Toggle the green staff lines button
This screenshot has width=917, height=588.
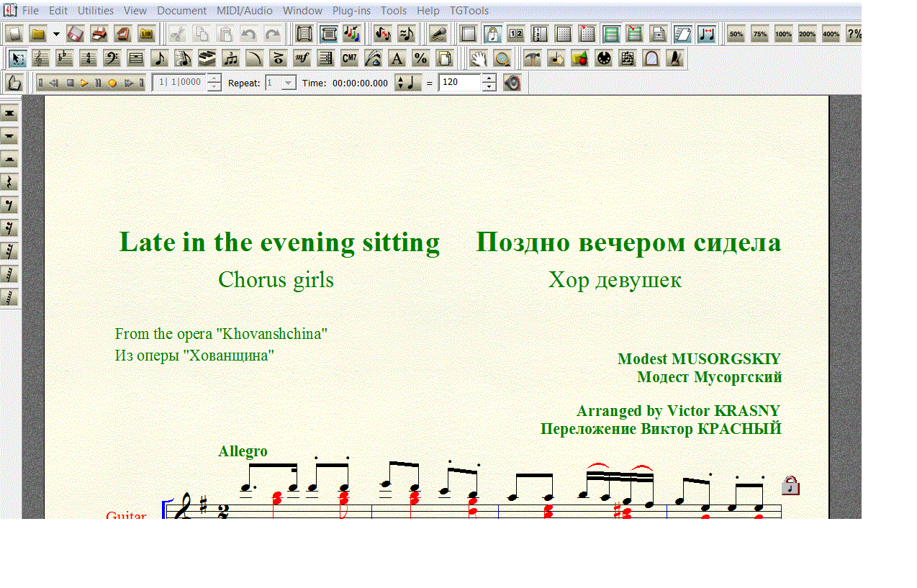coord(610,34)
